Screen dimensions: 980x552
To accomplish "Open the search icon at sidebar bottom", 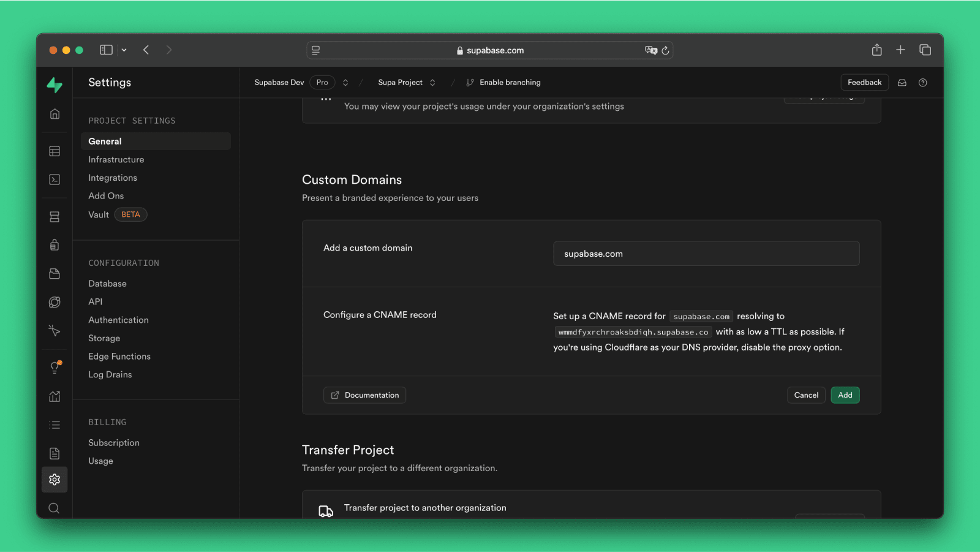I will pos(54,508).
